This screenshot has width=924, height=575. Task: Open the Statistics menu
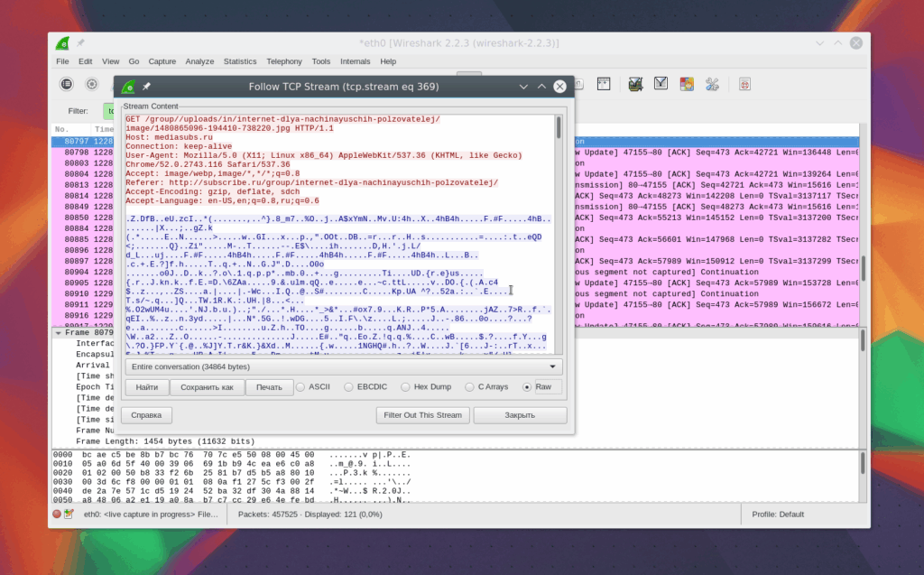click(x=240, y=61)
